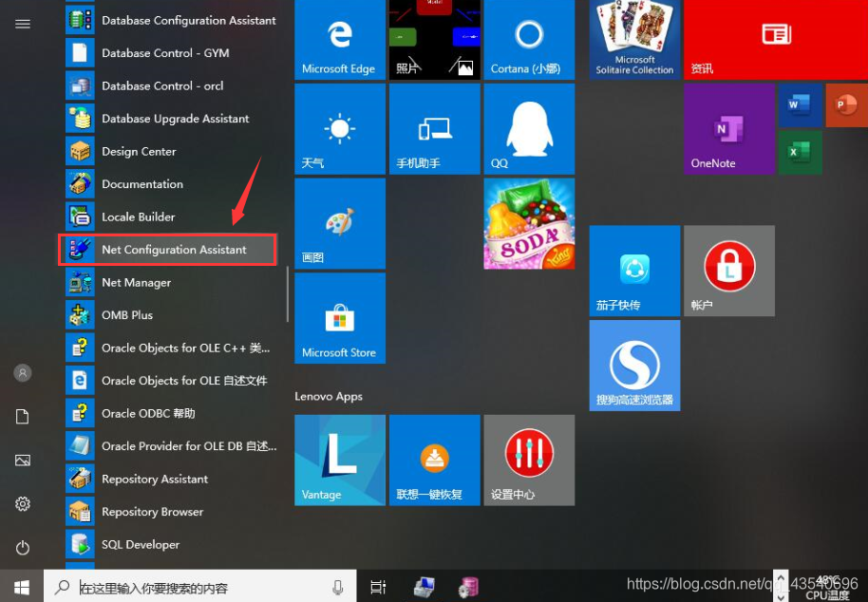Launch OMB Plus
Viewport: 868px width, 602px height.
[172, 315]
